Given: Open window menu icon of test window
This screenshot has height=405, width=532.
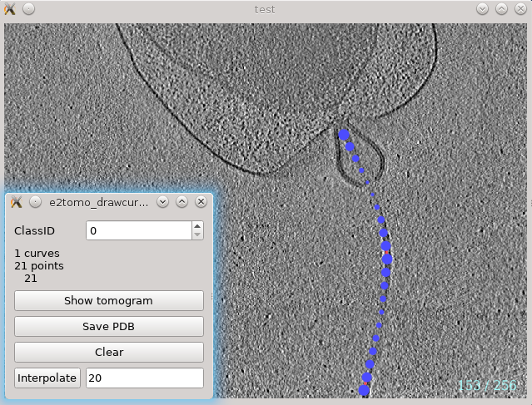Looking at the screenshot, I should 10,9.
